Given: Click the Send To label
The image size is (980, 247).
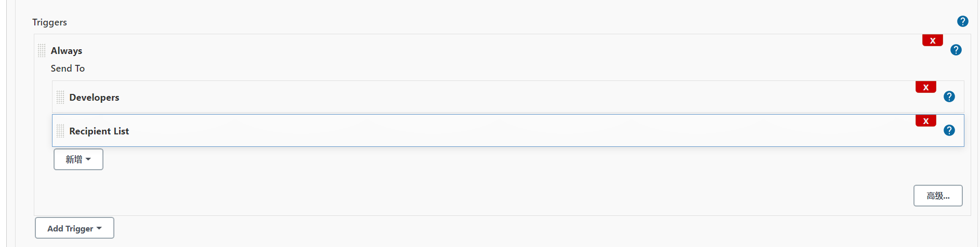Looking at the screenshot, I should pos(68,68).
